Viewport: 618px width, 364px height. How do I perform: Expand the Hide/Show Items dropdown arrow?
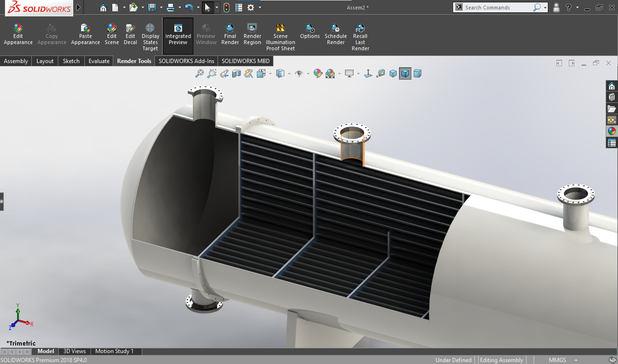308,73
